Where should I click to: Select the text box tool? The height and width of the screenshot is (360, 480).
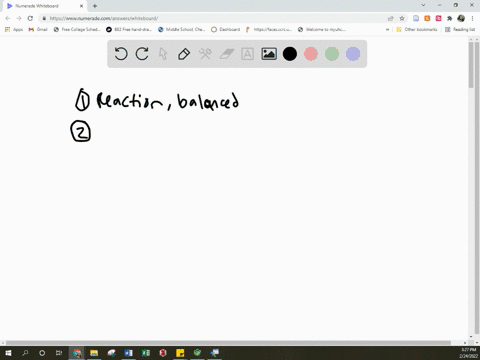[247, 54]
